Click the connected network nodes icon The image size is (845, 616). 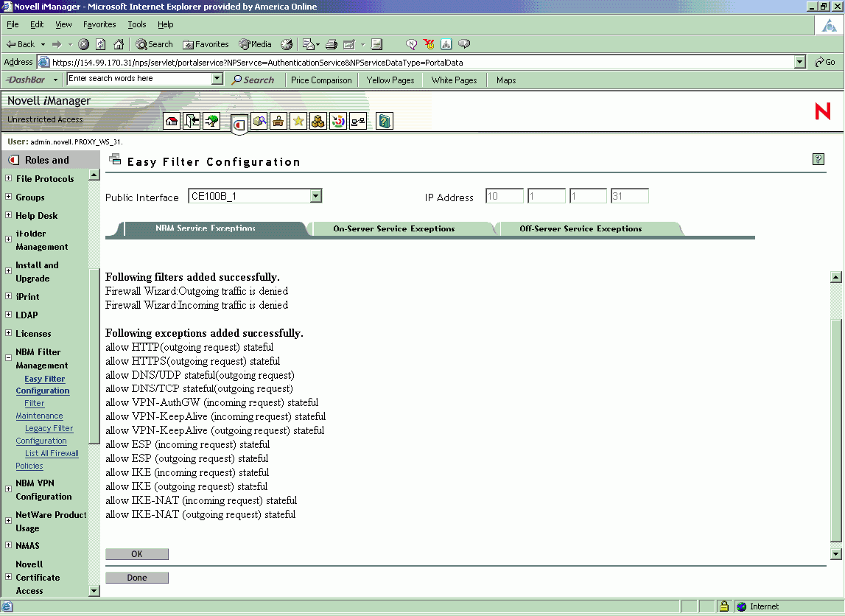click(358, 122)
